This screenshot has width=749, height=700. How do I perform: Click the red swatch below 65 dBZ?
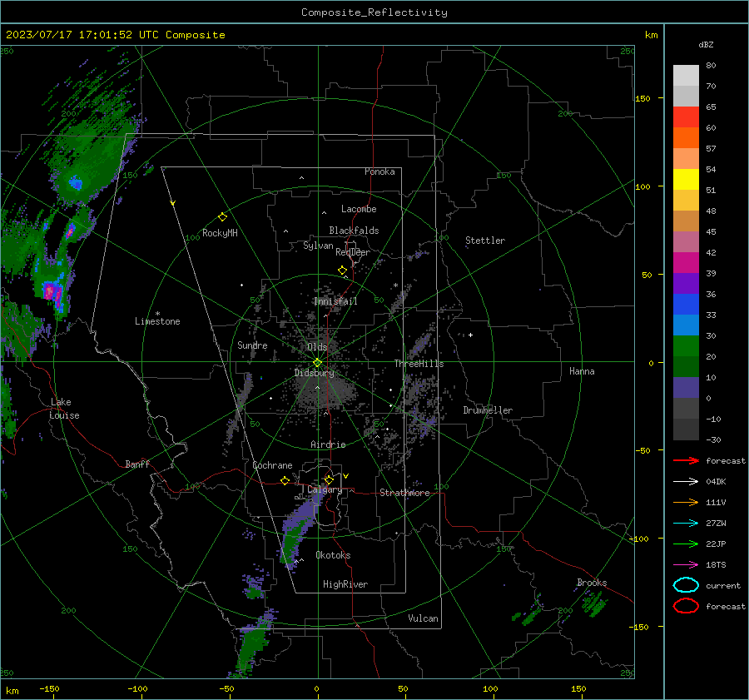[686, 117]
